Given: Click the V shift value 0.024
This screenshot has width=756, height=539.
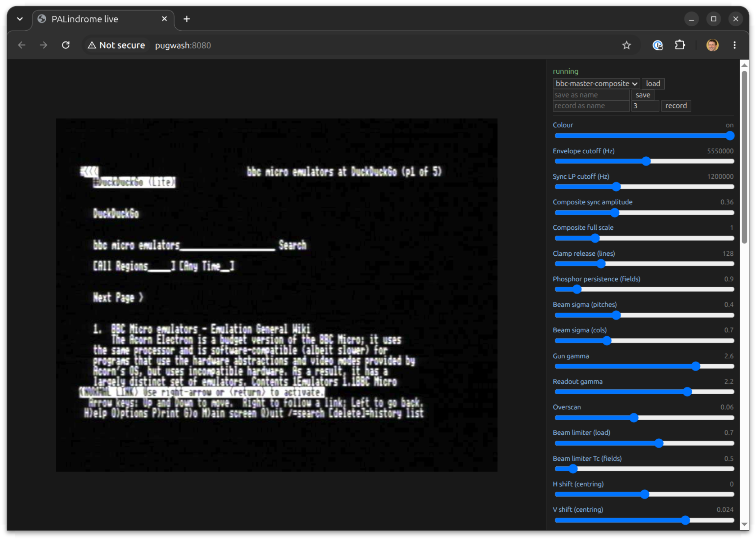Looking at the screenshot, I should click(725, 510).
